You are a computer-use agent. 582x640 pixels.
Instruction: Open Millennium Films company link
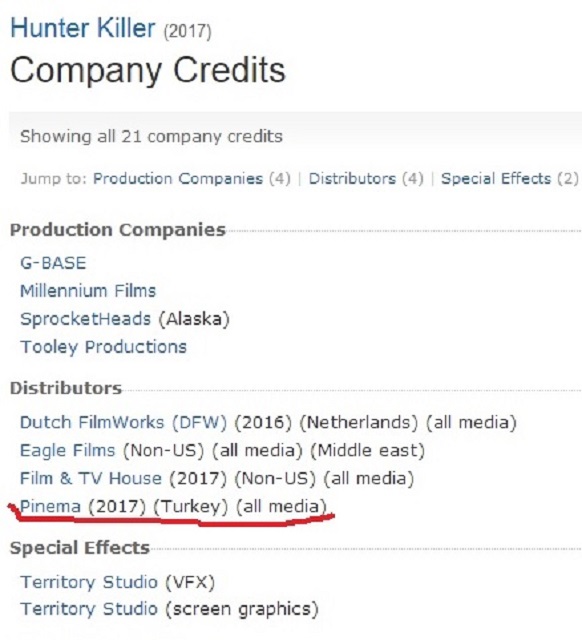pos(88,291)
